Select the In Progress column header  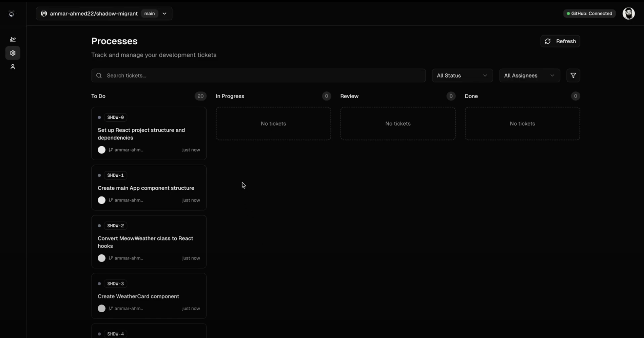pyautogui.click(x=230, y=96)
